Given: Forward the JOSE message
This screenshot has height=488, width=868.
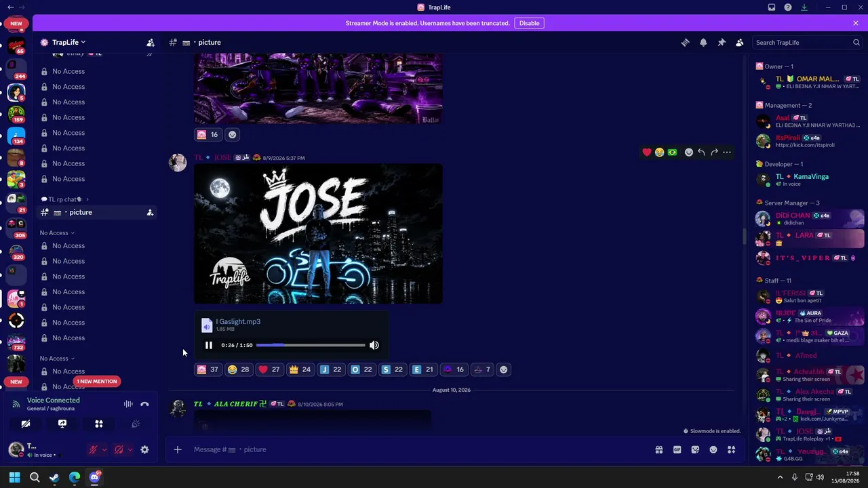Looking at the screenshot, I should coord(714,152).
